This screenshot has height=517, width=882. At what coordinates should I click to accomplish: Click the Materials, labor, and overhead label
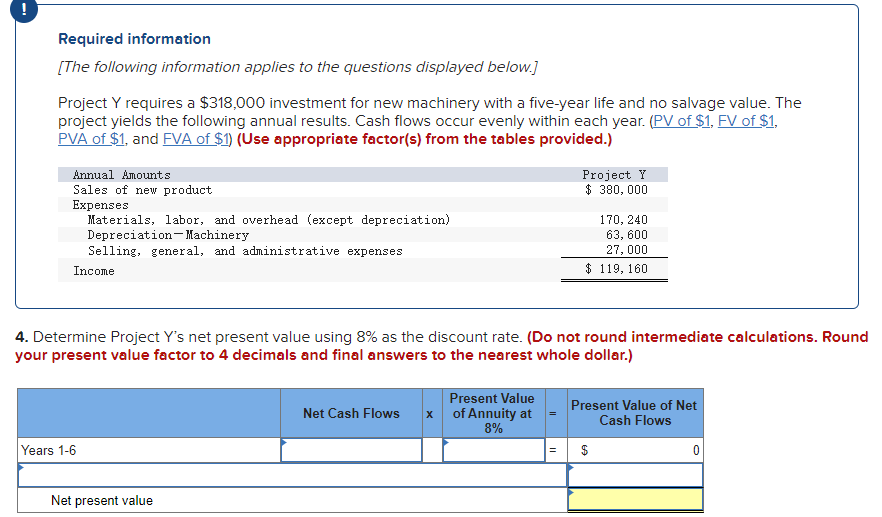[269, 220]
